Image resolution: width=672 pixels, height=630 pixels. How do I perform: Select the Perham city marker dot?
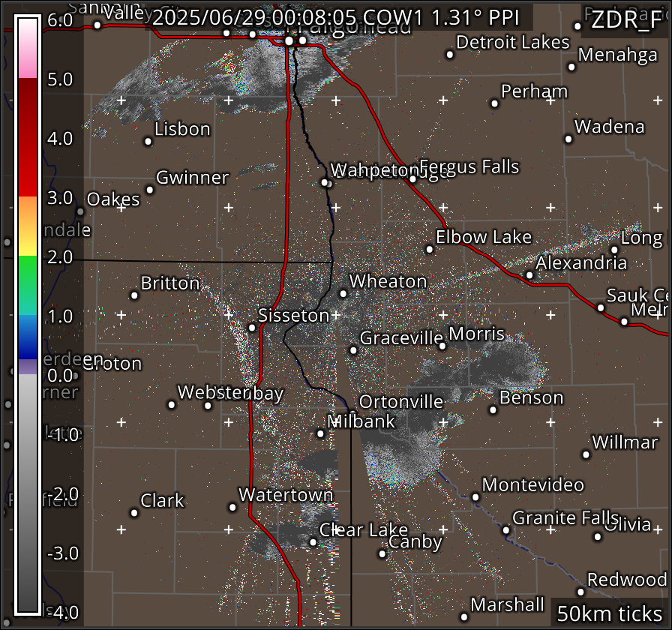(x=495, y=103)
